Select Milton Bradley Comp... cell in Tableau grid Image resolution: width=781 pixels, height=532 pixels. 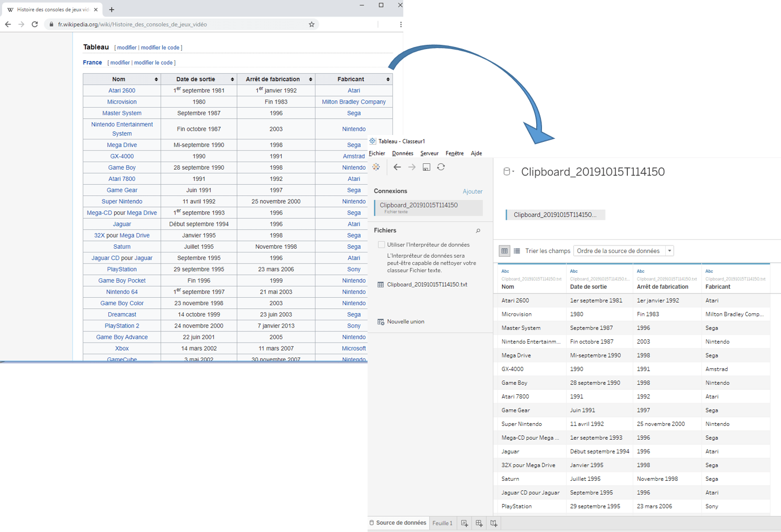(x=735, y=314)
